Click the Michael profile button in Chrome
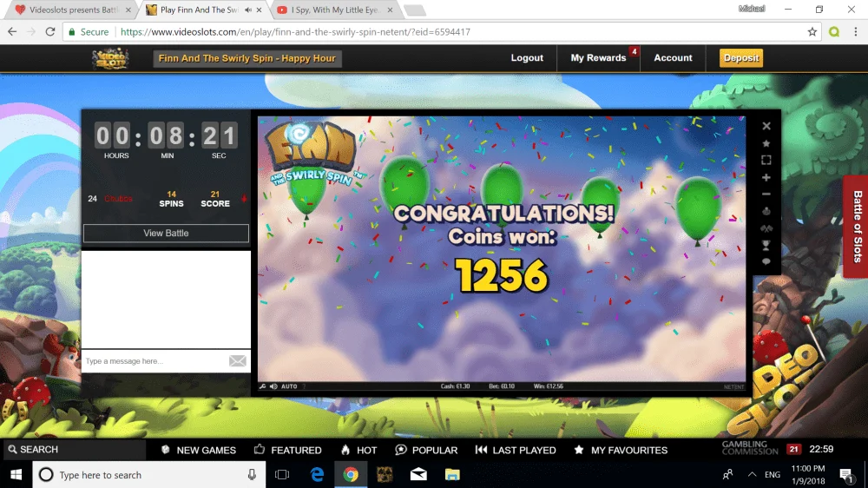Screen dimensions: 868x488 (x=752, y=9)
